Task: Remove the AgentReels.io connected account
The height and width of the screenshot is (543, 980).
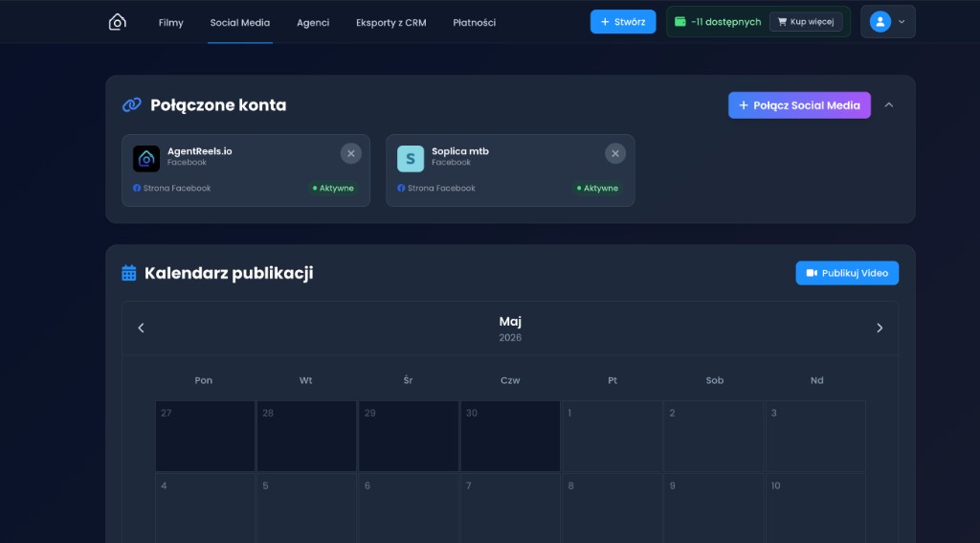Action: (x=350, y=153)
